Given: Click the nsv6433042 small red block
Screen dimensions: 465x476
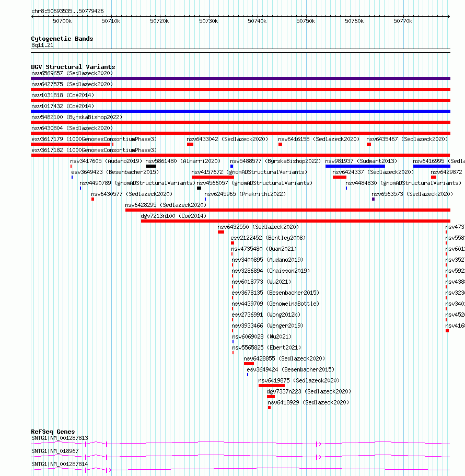Looking at the screenshot, I should coord(190,144).
